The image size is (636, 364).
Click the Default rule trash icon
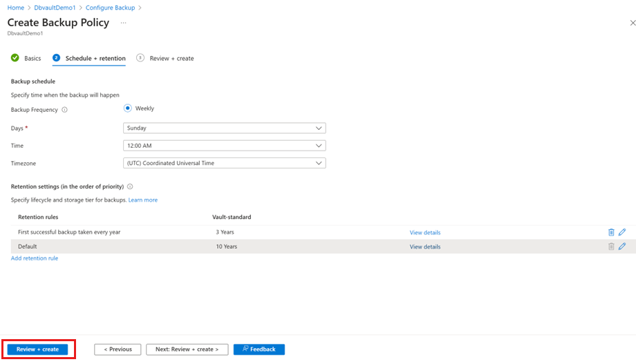[x=611, y=247]
